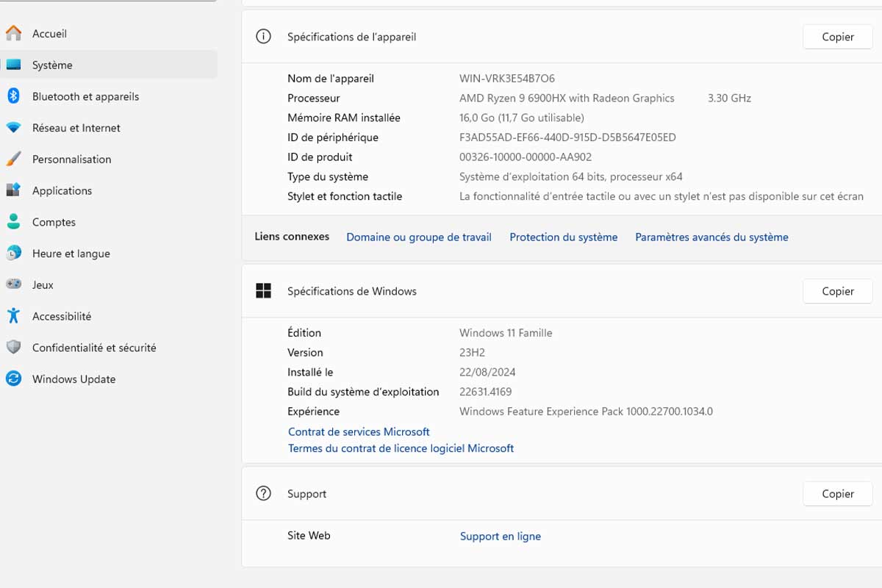Click the question mark icon beside Support
The height and width of the screenshot is (588, 882).
click(x=263, y=493)
